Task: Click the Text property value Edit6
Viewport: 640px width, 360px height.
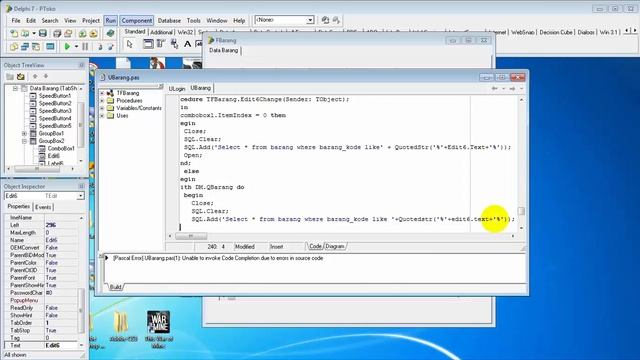Action: [61, 345]
